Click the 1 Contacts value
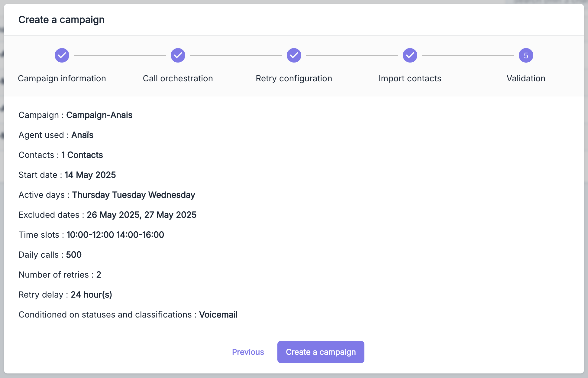This screenshot has height=378, width=588. 82,155
